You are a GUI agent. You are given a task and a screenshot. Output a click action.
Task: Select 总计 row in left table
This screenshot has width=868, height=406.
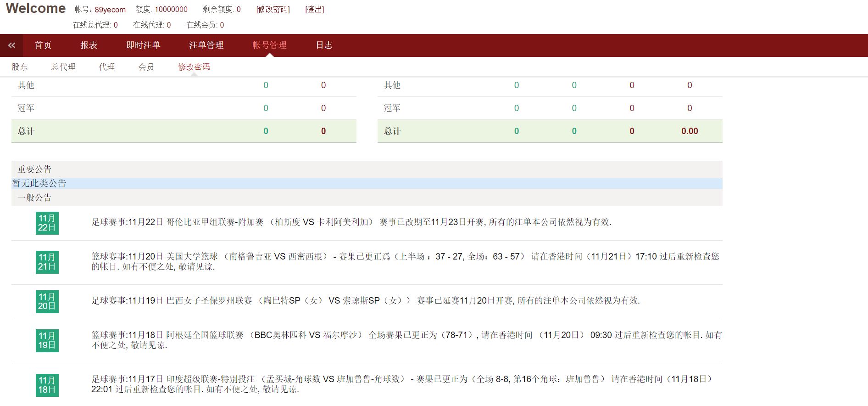click(184, 131)
